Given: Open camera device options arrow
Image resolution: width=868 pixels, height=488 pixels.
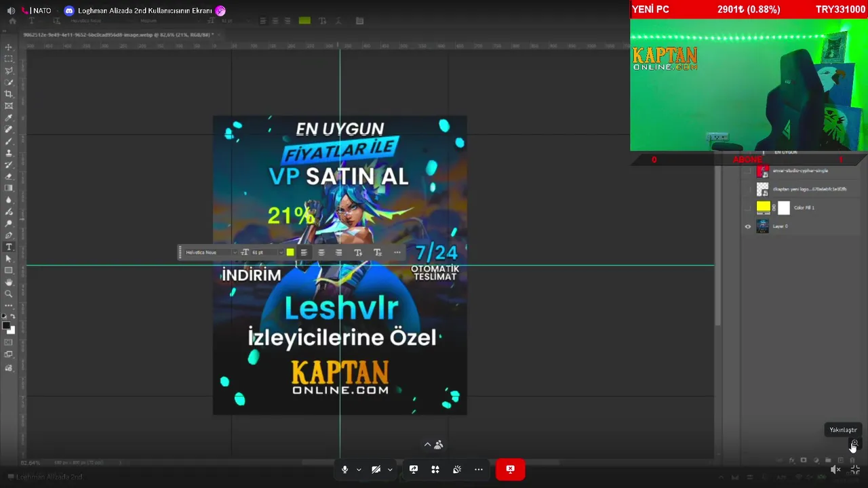Looking at the screenshot, I should tap(389, 470).
